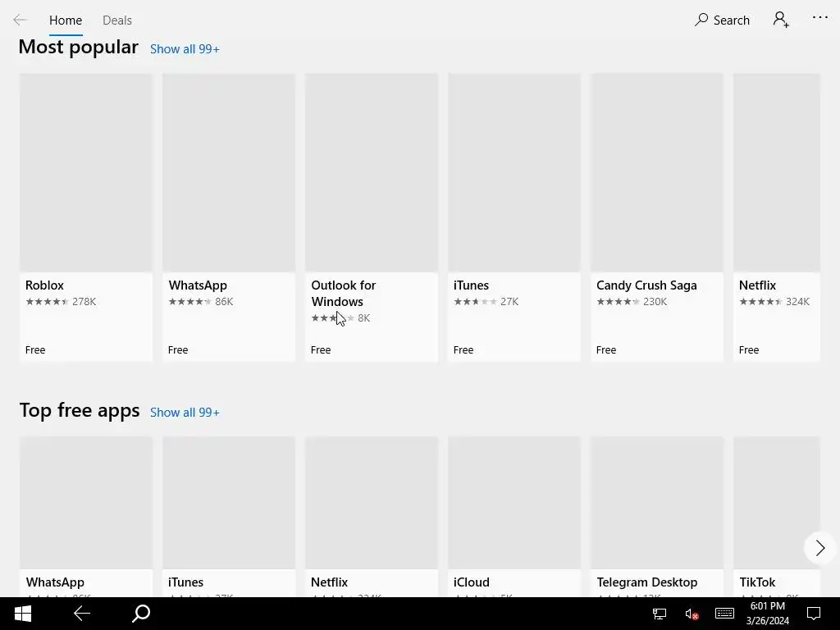Open Candy Crush Saga thumbnail
The width and height of the screenshot is (840, 630).
[x=657, y=172]
